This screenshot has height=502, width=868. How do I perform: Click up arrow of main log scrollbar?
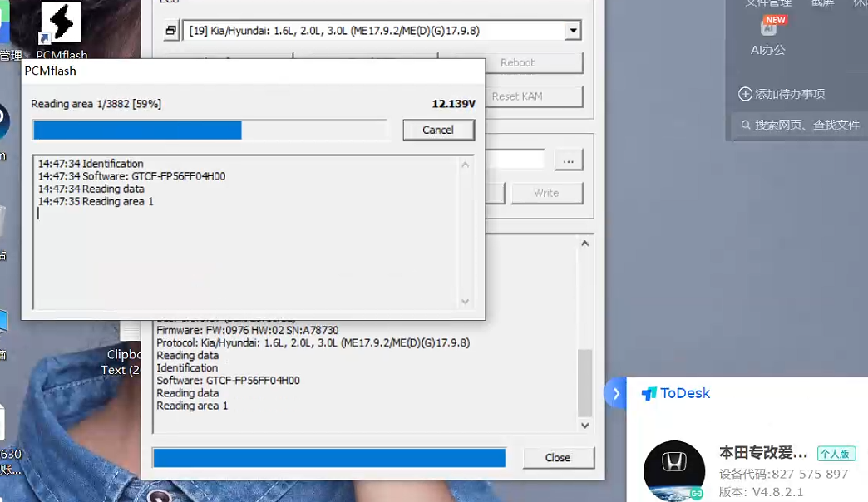tap(585, 244)
